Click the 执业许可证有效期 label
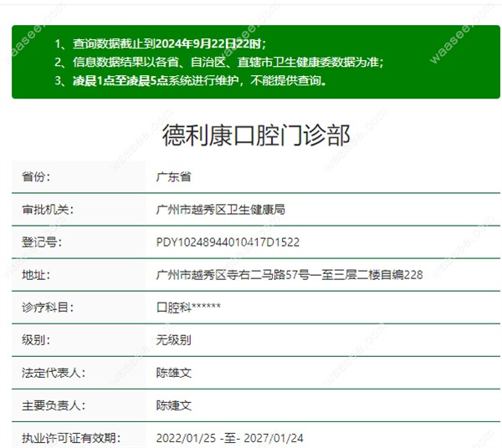502x448 pixels. point(71,438)
